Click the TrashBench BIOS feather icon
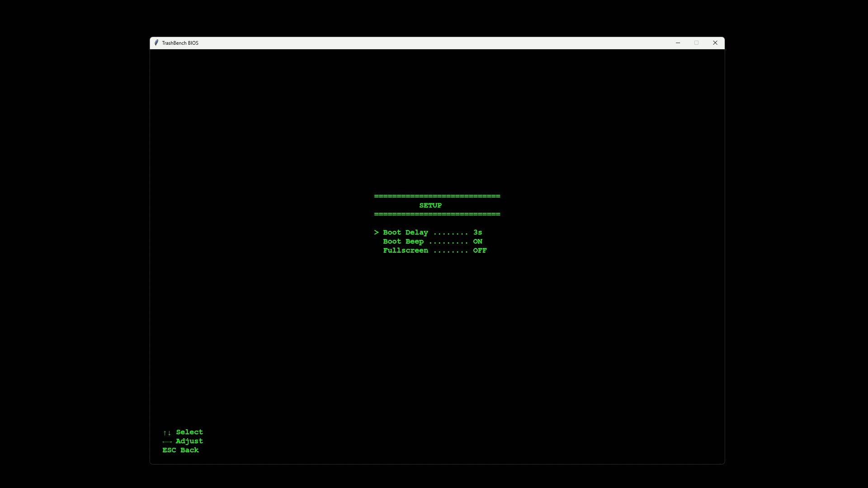 [156, 43]
